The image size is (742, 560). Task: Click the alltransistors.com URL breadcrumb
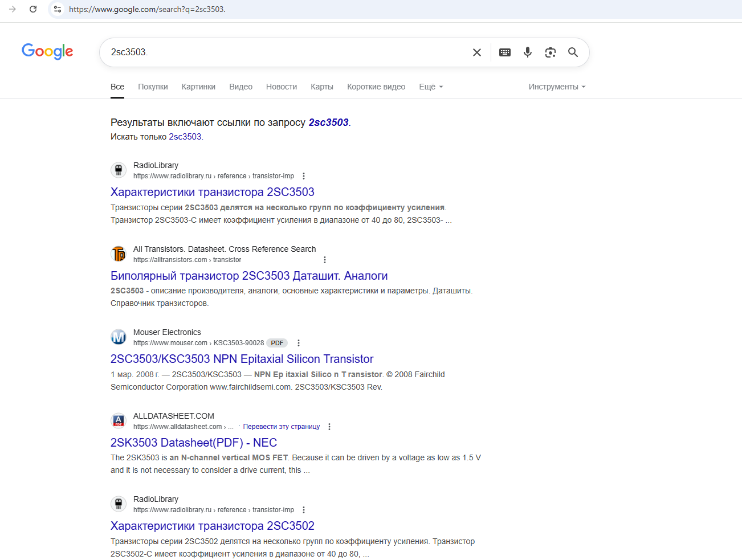pos(187,260)
